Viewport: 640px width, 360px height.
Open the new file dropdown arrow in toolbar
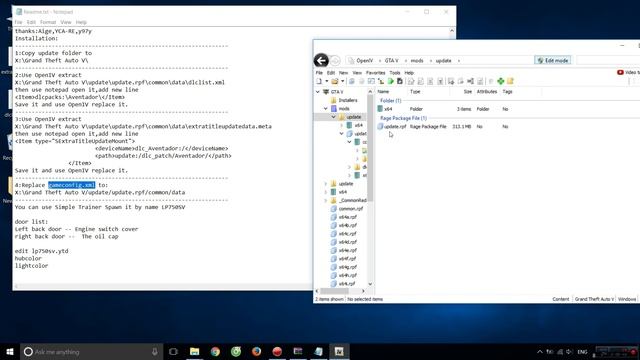pos(327,81)
